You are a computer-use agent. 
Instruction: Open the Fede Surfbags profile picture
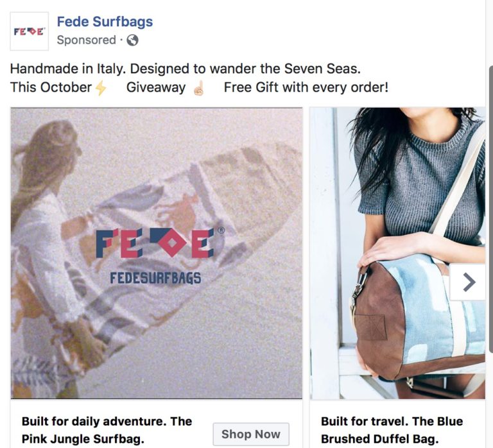30,31
